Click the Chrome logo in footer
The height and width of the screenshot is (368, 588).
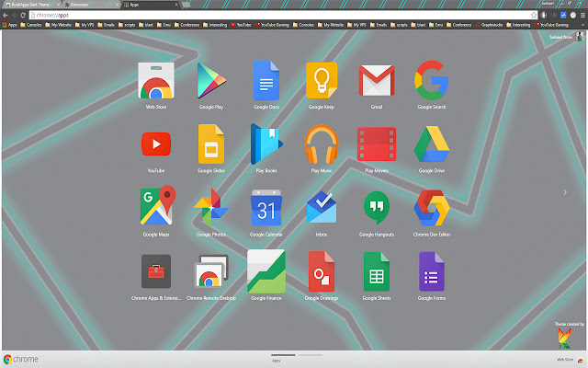tap(21, 359)
